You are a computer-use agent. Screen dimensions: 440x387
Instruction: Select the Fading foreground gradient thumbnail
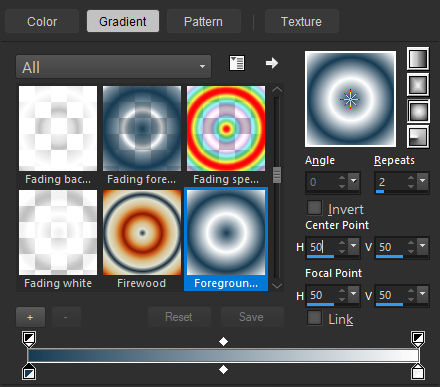(x=142, y=128)
